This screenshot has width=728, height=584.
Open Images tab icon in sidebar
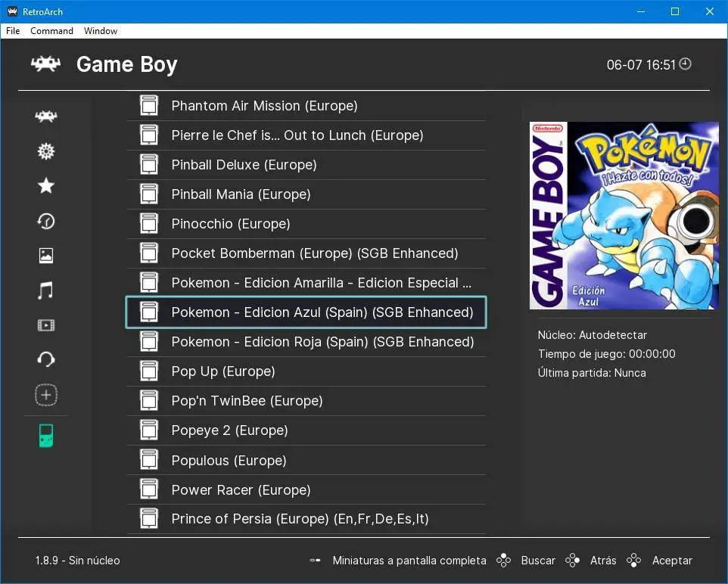46,256
